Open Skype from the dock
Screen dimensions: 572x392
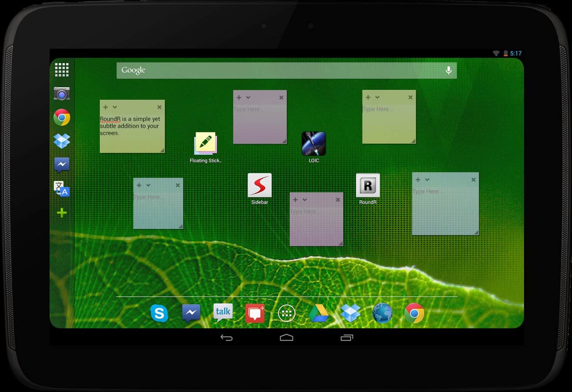click(x=159, y=313)
